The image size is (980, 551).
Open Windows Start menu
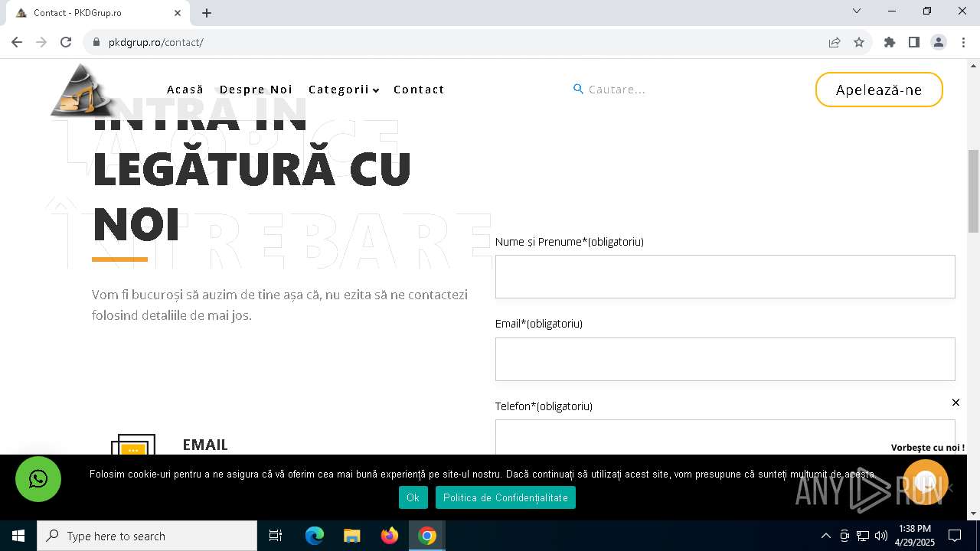tap(18, 536)
